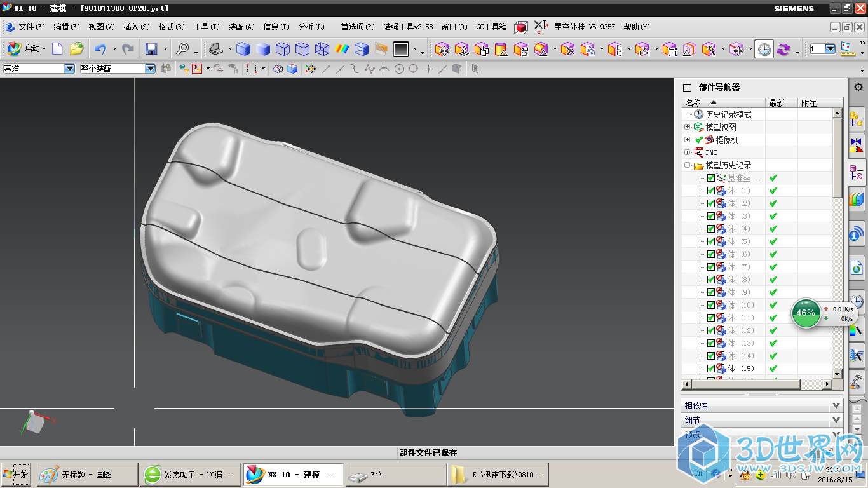Image resolution: width=868 pixels, height=488 pixels.
Task: Open the 帮助(H) menu
Action: [636, 27]
